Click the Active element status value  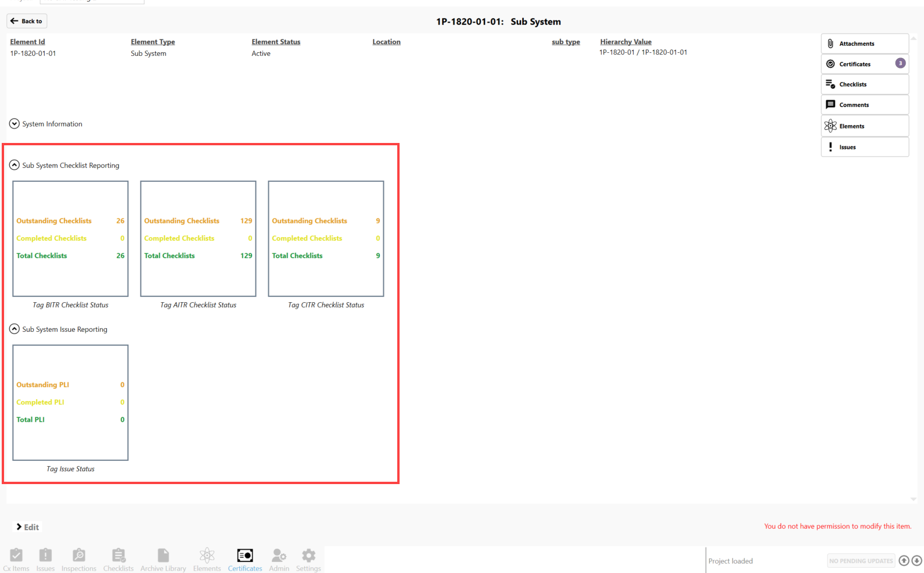pos(261,53)
